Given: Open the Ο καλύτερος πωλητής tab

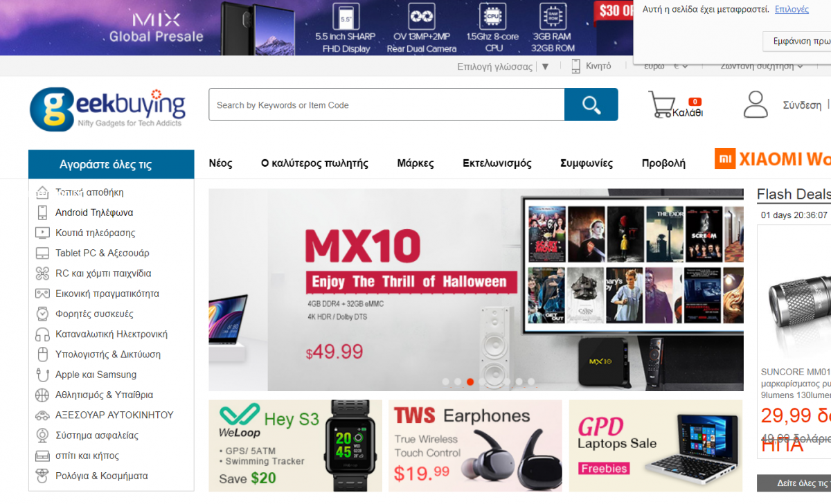Looking at the screenshot, I should [314, 163].
